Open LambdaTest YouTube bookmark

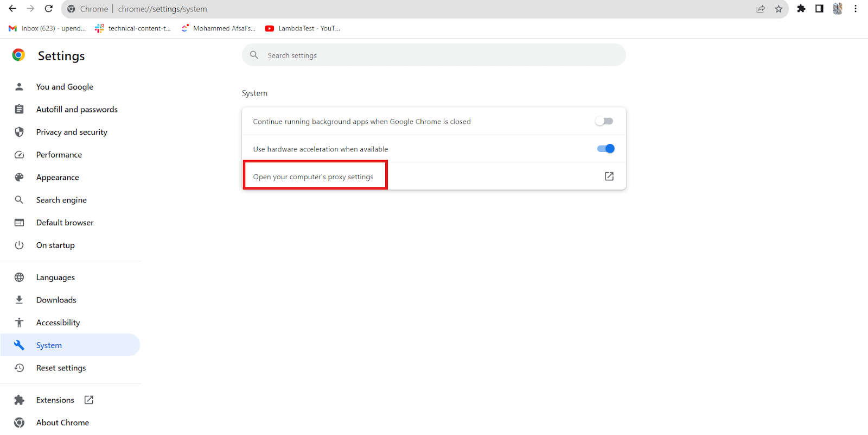(x=303, y=28)
